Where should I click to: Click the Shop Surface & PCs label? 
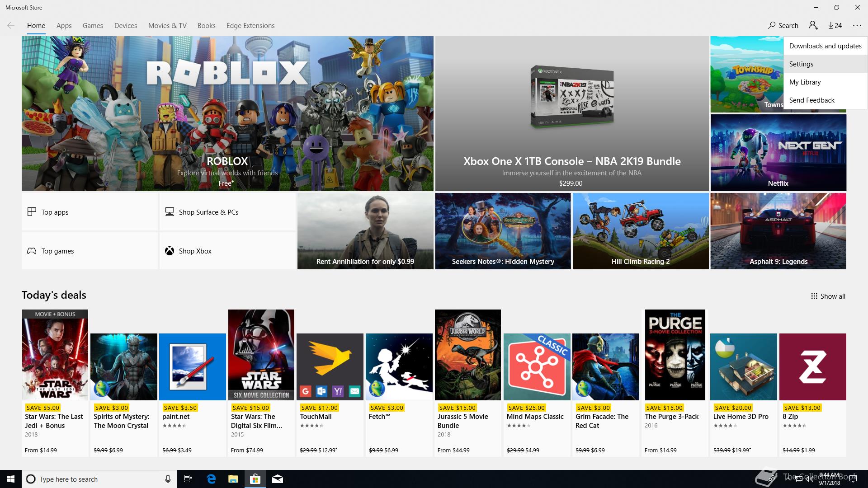point(208,212)
